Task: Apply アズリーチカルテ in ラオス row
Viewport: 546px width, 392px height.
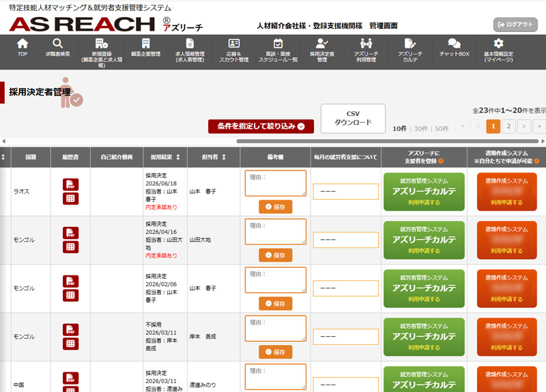Action: [x=424, y=192]
